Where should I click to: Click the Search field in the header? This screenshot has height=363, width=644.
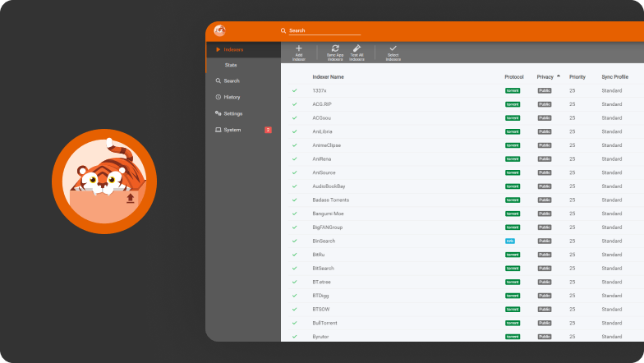click(x=324, y=30)
